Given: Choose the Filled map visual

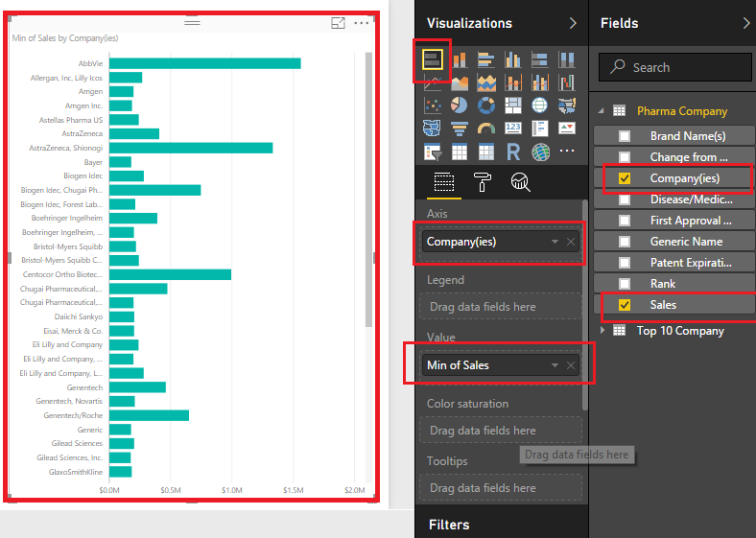Looking at the screenshot, I should pos(566,105).
